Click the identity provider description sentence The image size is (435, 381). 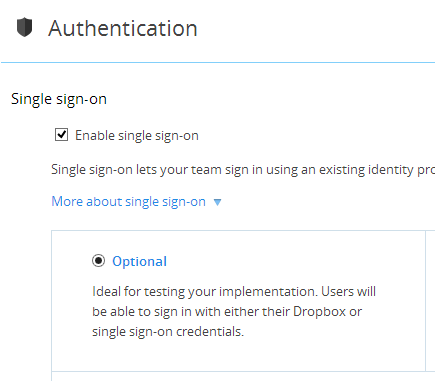pos(243,170)
